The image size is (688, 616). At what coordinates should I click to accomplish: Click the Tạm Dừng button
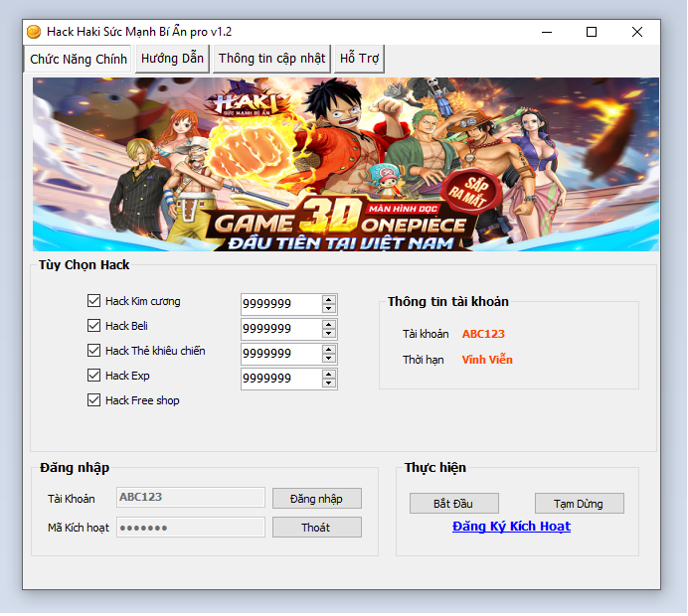(579, 504)
